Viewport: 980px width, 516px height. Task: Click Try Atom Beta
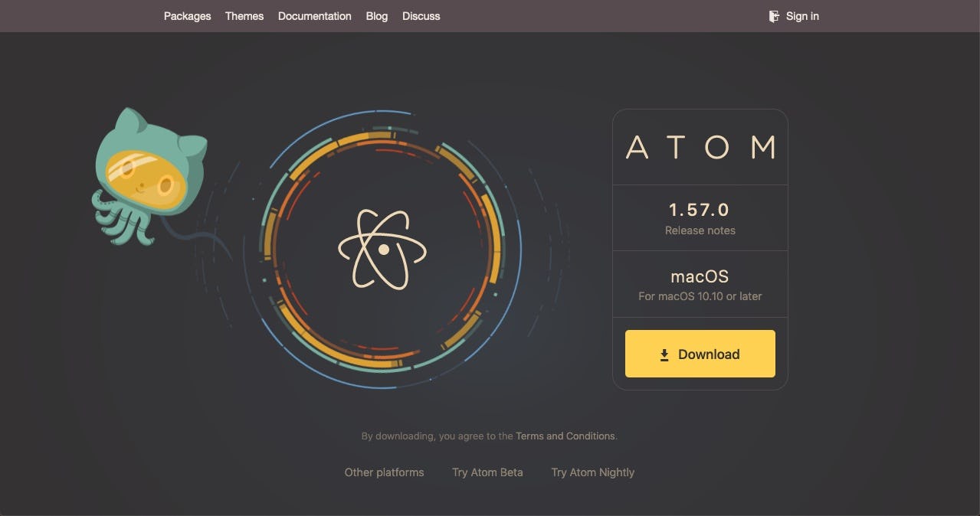click(487, 472)
